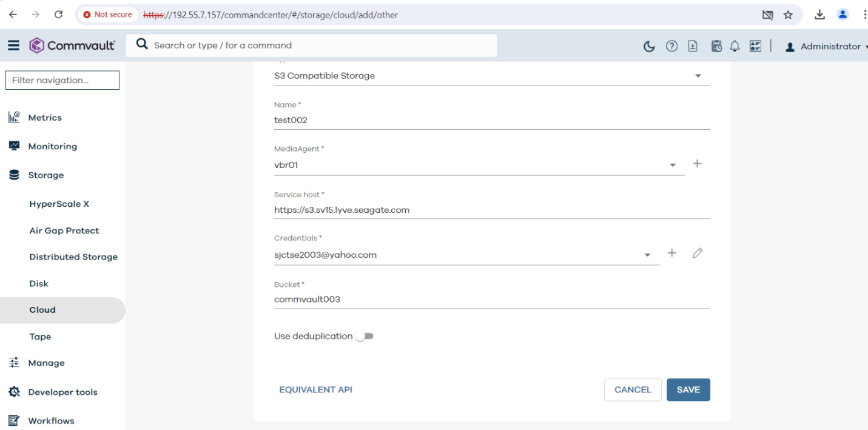Open the notifications bell
Viewport: 868px width, 430px height.
[735, 46]
